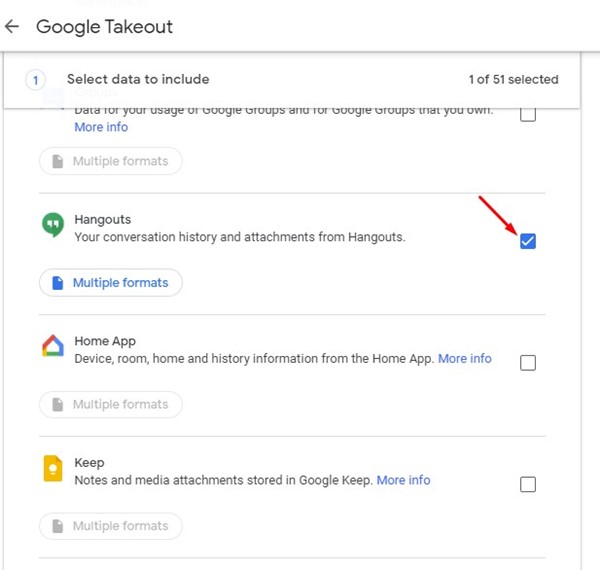
Task: Click the Home App title text
Action: point(105,341)
